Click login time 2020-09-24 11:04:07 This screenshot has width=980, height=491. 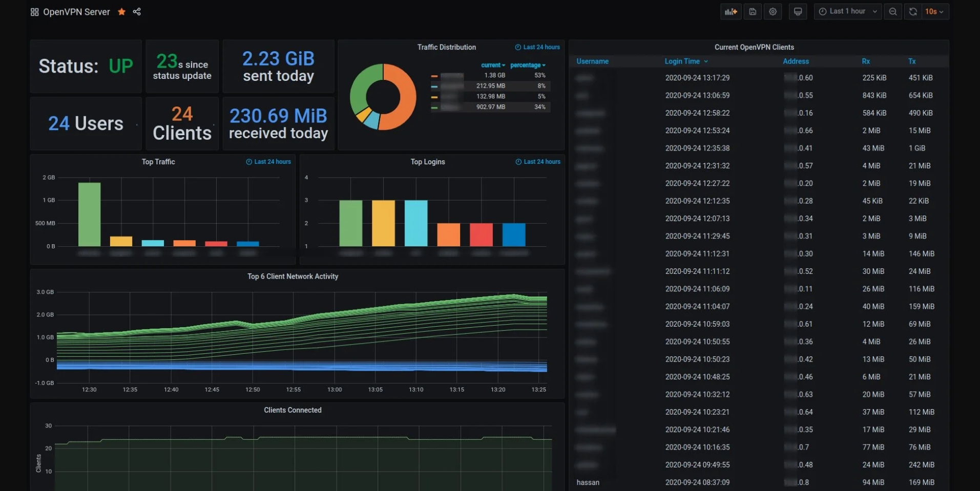697,307
